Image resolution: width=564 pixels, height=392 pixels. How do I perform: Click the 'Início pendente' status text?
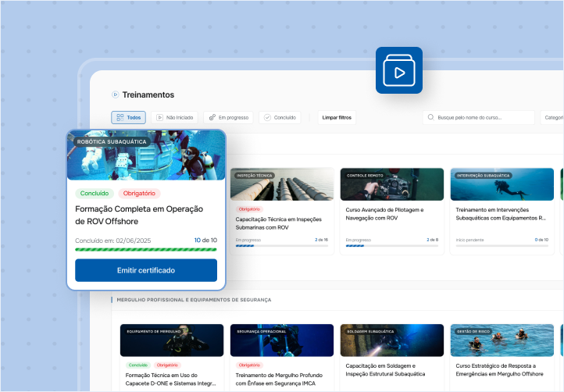coord(469,240)
